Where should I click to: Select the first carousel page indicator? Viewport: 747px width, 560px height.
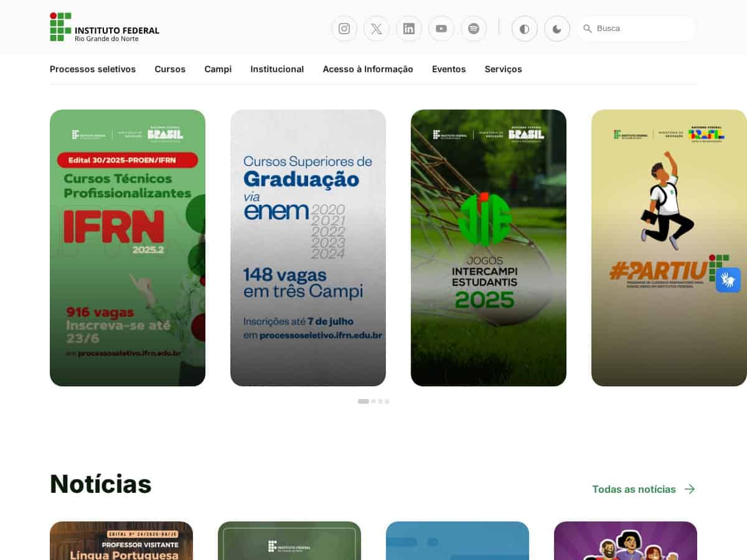pos(364,401)
